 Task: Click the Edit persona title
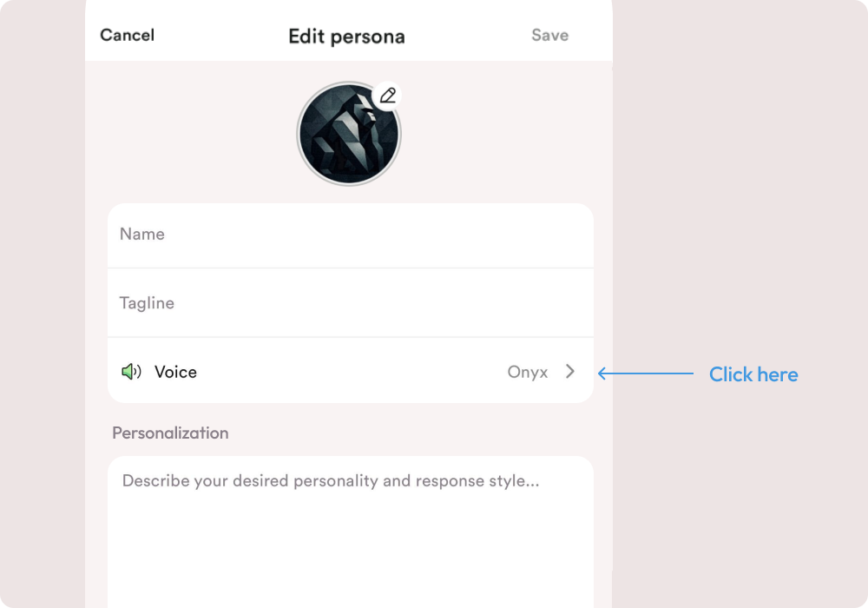[346, 36]
